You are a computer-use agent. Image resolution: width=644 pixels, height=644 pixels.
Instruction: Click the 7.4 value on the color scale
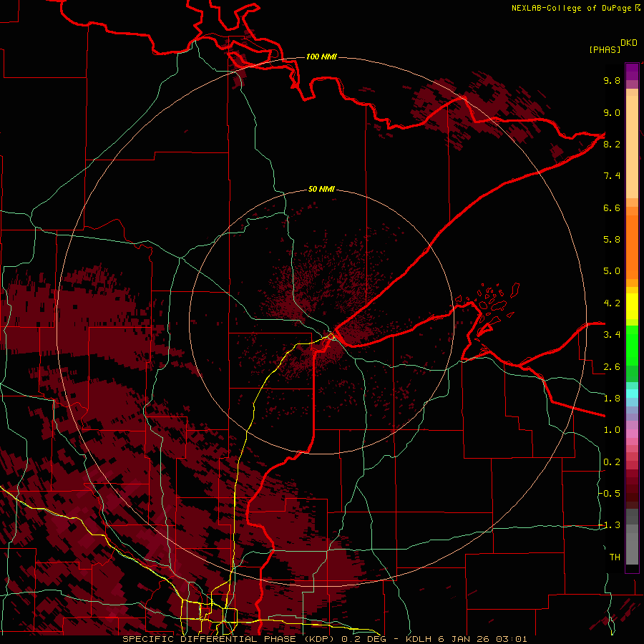[612, 176]
